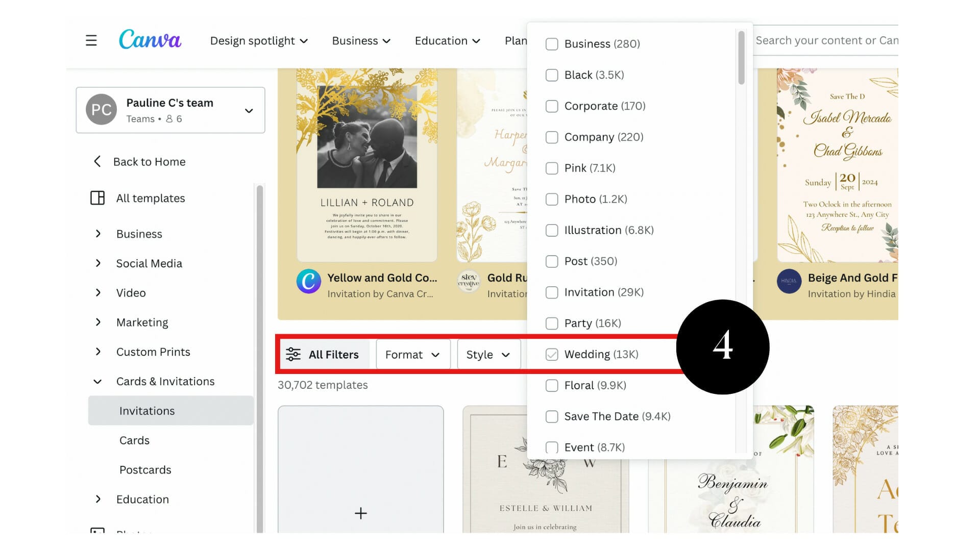Enable the Floral filter checkbox
The height and width of the screenshot is (551, 980).
pyautogui.click(x=552, y=386)
